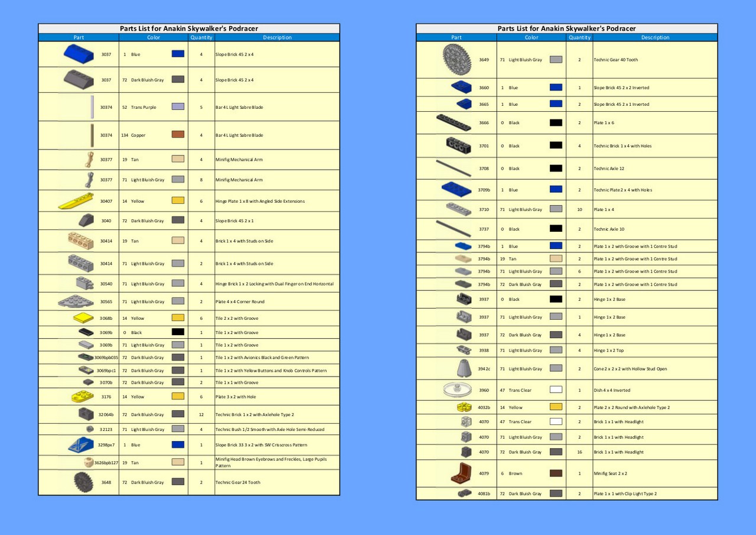Click the 3648 24-tooth gear image
The width and height of the screenshot is (756, 535).
pyautogui.click(x=84, y=482)
